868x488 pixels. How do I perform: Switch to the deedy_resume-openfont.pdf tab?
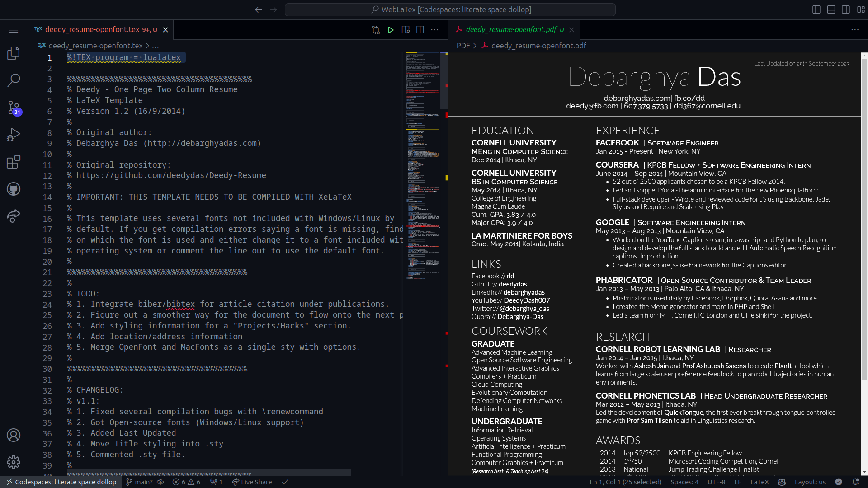click(511, 29)
